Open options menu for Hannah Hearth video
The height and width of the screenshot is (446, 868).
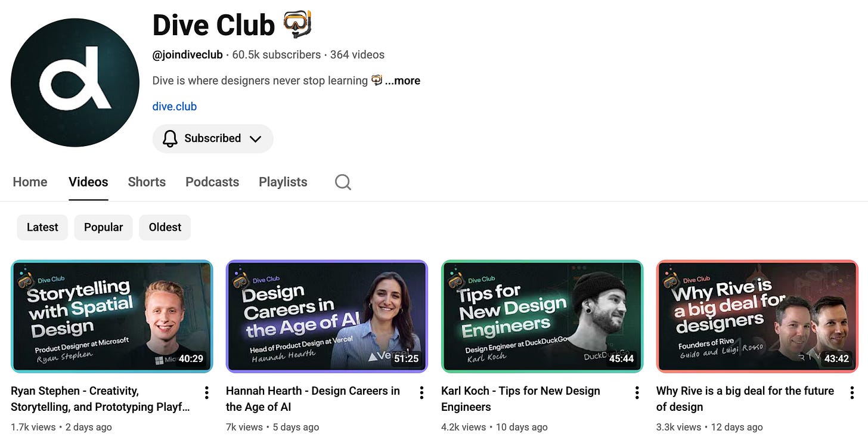(x=421, y=392)
